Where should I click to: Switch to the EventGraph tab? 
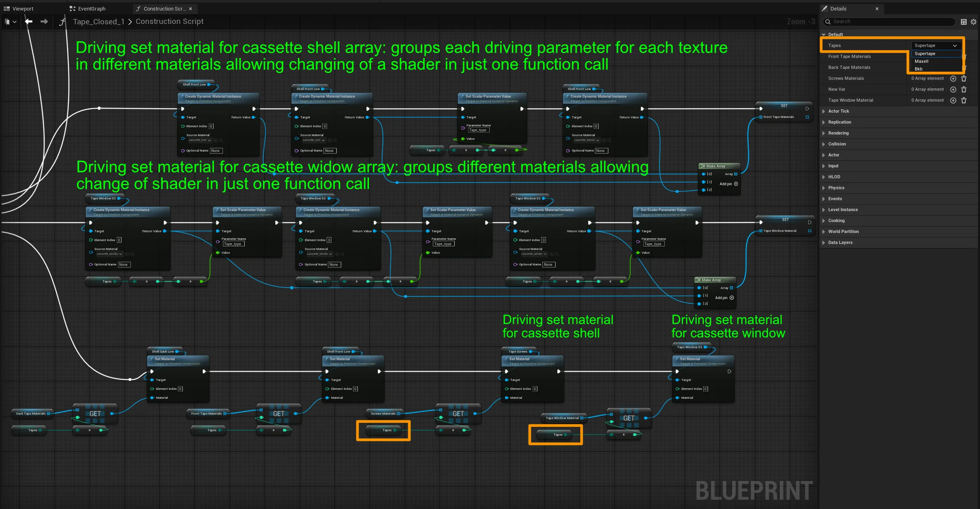[88, 9]
